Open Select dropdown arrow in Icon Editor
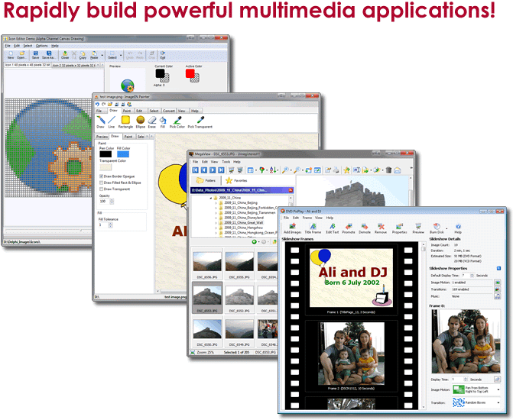Image resolution: width=513 pixels, height=420 pixels. [x=120, y=55]
